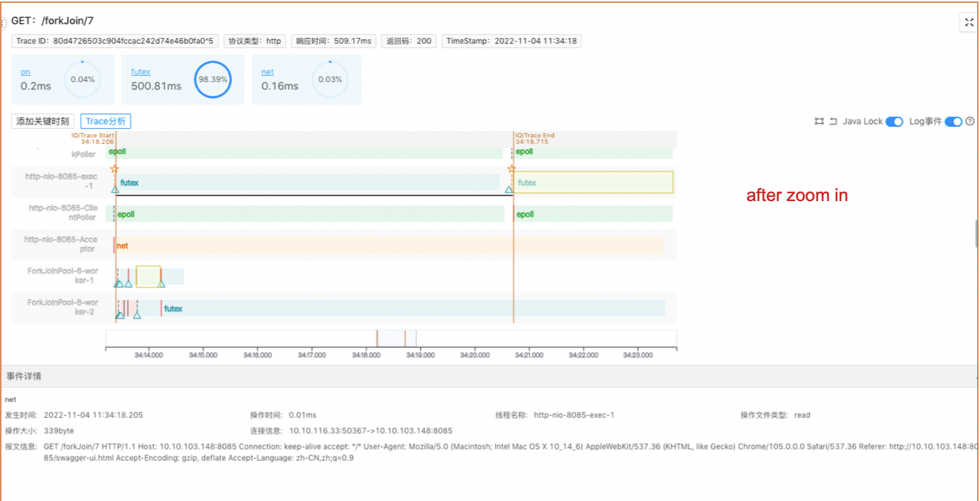This screenshot has height=501, width=980.
Task: Select the net event on Acceptor thread
Action: pos(123,245)
